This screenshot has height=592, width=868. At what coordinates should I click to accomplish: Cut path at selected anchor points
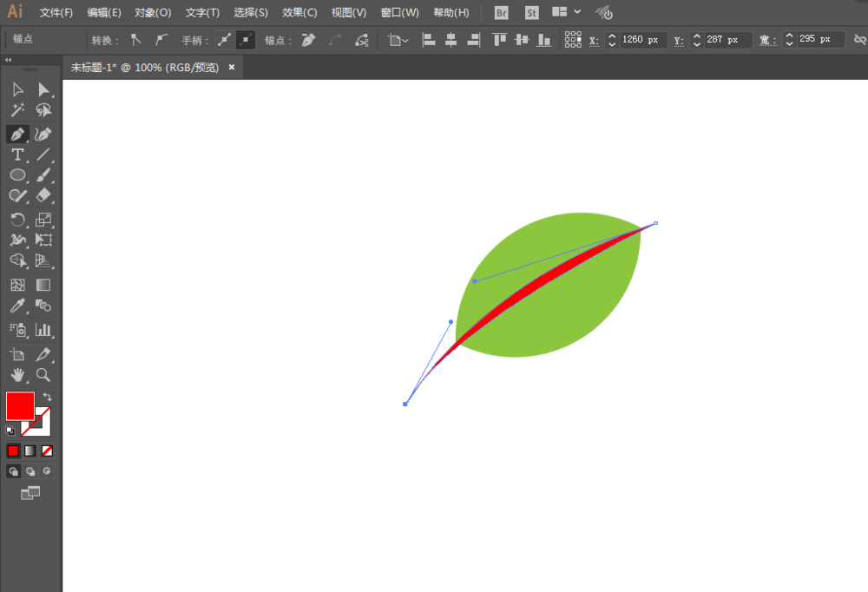pyautogui.click(x=362, y=40)
